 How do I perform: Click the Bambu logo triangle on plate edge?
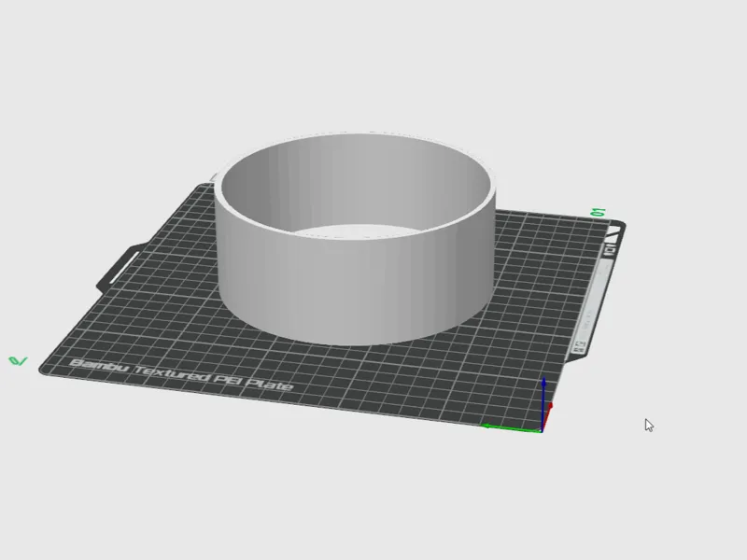614,234
